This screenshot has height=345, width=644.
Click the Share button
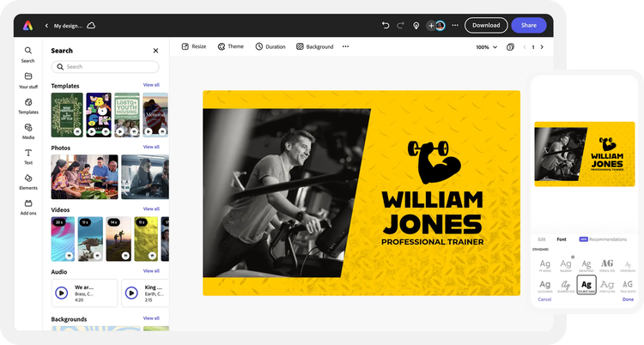[x=529, y=26]
